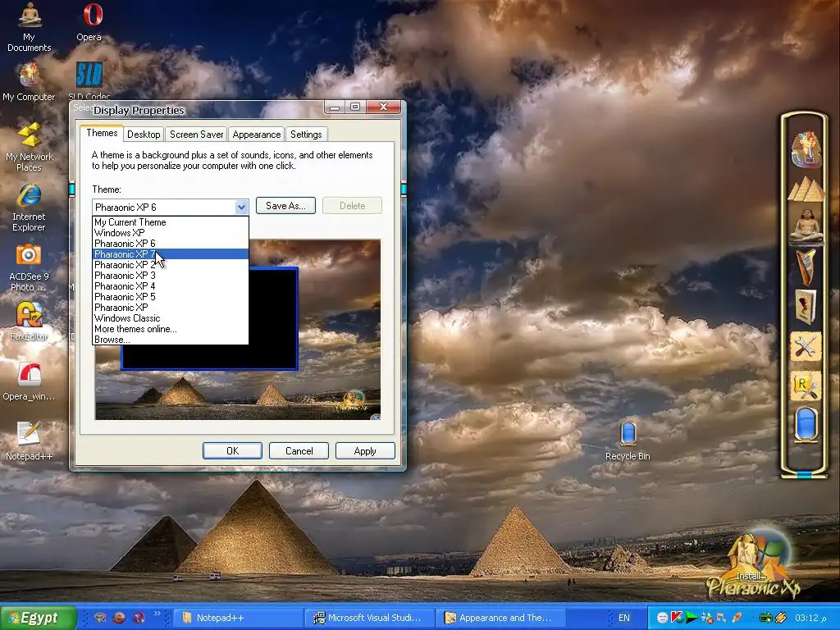The width and height of the screenshot is (840, 630).
Task: Choose Pharaonic XP 7 from theme list
Action: tap(171, 254)
